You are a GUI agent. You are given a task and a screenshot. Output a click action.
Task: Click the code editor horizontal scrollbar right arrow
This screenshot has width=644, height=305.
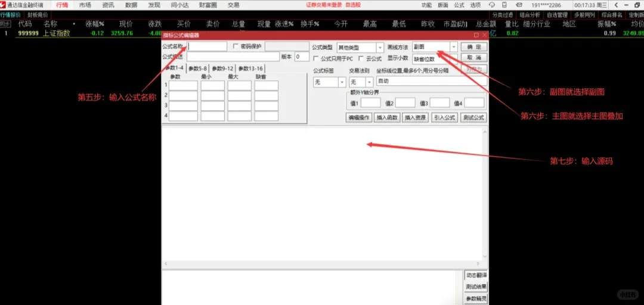point(478,263)
